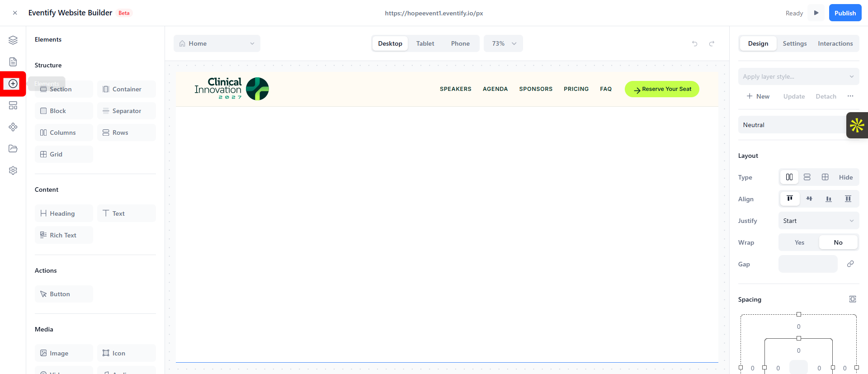The width and height of the screenshot is (868, 374).
Task: Click the Publish button
Action: pyautogui.click(x=845, y=13)
